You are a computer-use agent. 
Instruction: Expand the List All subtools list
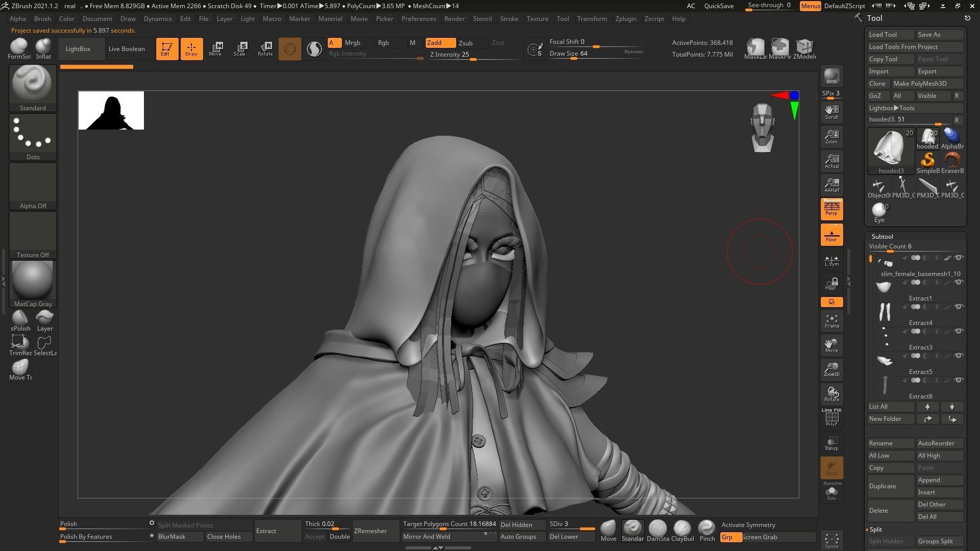coord(891,407)
